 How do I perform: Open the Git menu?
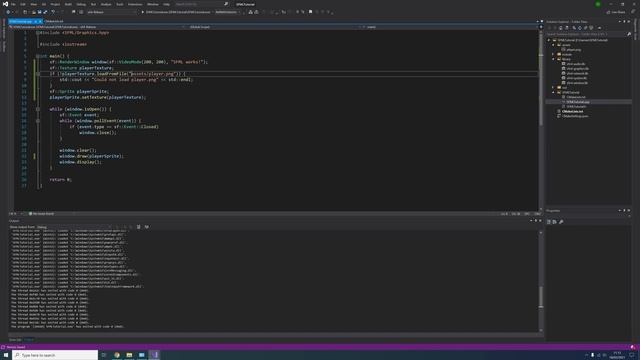(x=44, y=4)
